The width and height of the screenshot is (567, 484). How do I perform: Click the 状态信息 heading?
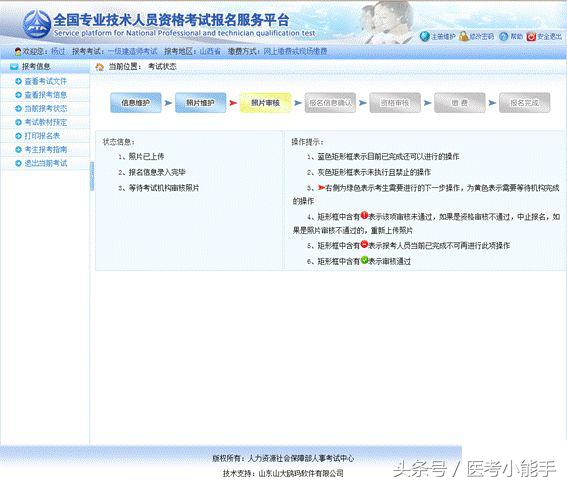tap(119, 142)
